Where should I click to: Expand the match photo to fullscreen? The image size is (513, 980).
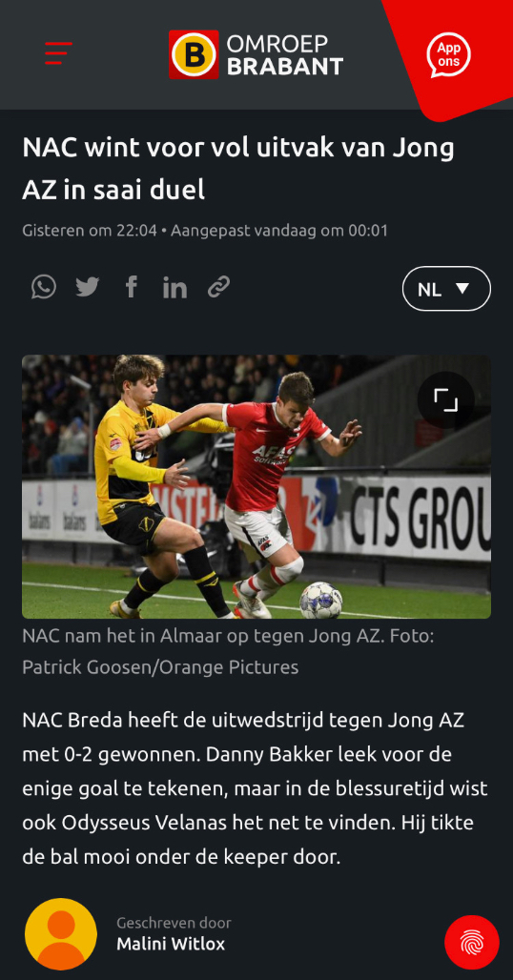tap(446, 400)
